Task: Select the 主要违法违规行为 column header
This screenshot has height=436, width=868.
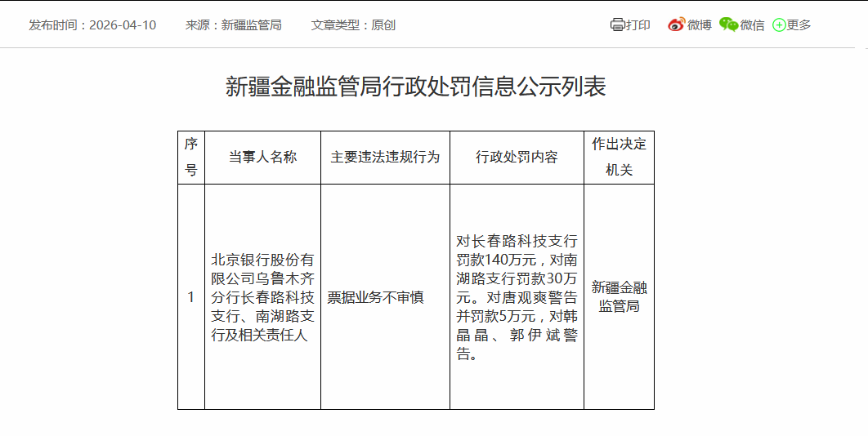Action: (385, 157)
